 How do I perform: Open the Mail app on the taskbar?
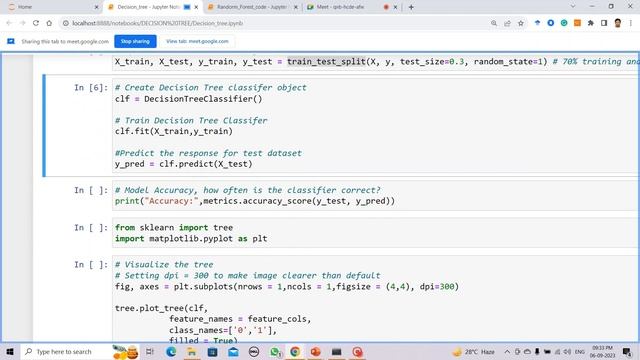(233, 351)
